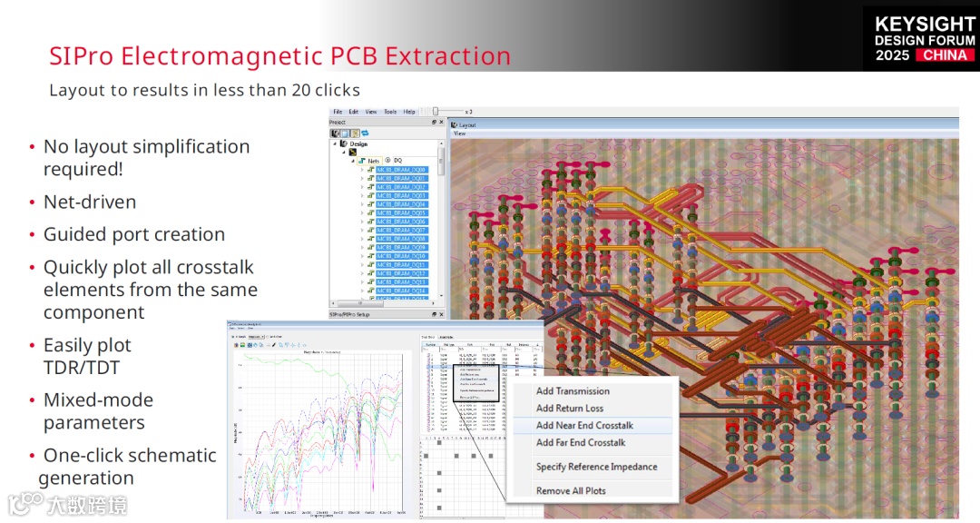Open the Layout window's View menu

click(x=459, y=133)
